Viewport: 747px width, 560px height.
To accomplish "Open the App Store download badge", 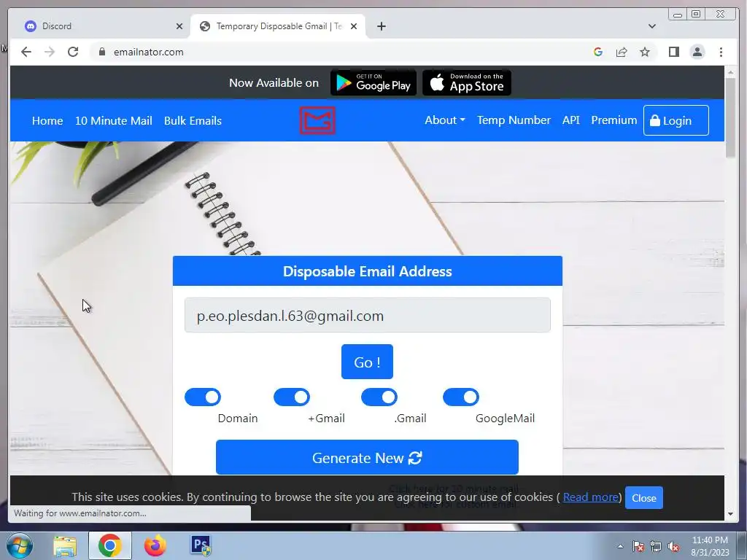I will click(x=467, y=83).
